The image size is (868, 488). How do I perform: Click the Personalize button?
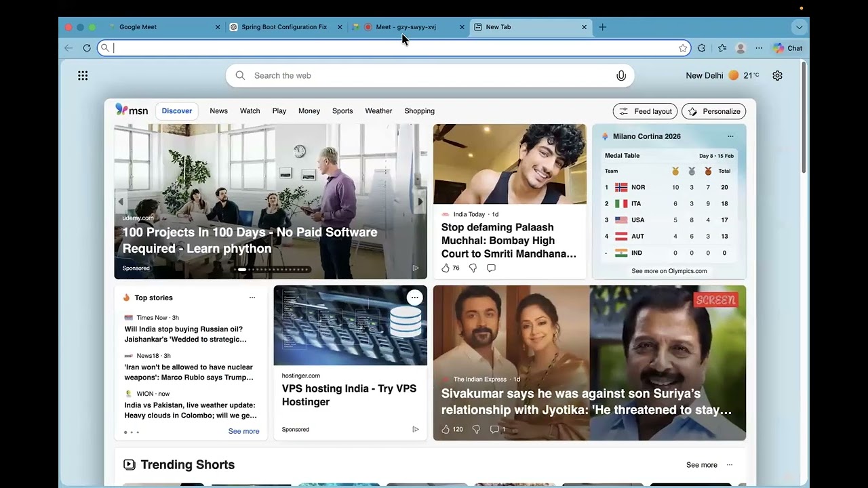[x=713, y=111]
